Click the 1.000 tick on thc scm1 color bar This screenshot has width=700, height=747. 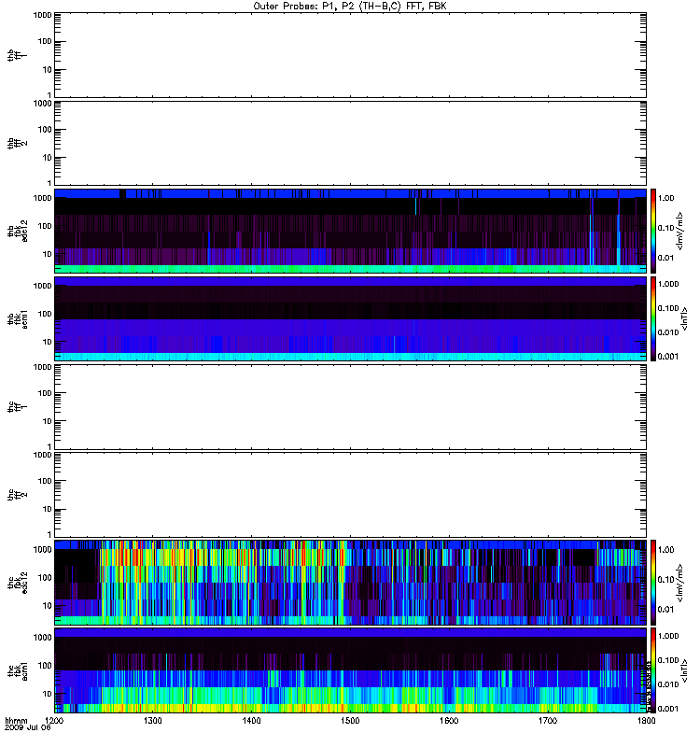click(x=668, y=636)
